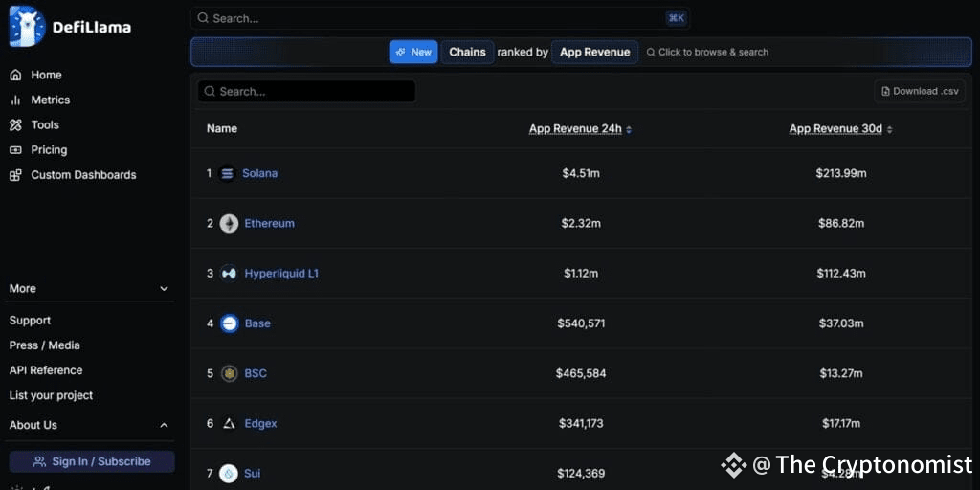Click the Metrics bar chart icon
Image resolution: width=980 pixels, height=490 pixels.
pos(15,100)
